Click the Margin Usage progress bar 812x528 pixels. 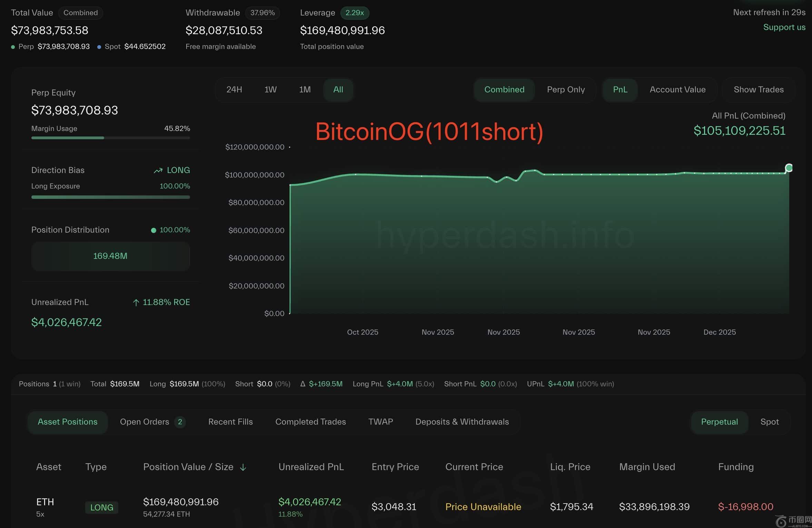point(110,138)
